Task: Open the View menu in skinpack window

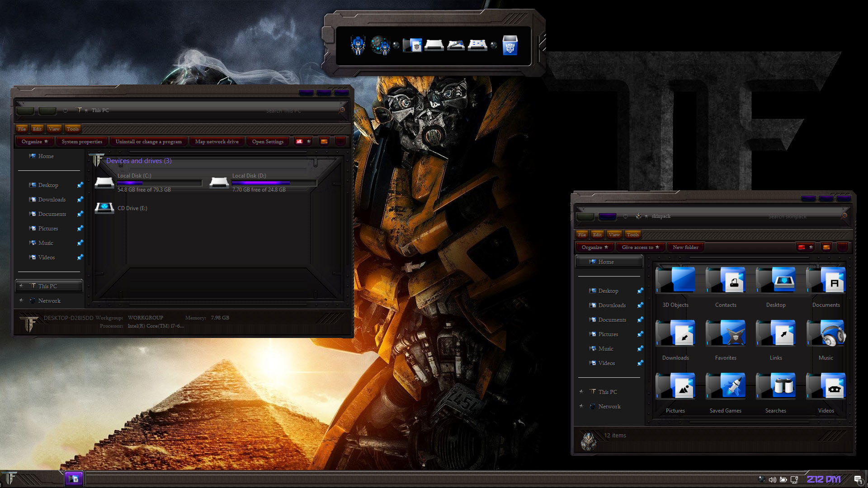Action: (614, 235)
